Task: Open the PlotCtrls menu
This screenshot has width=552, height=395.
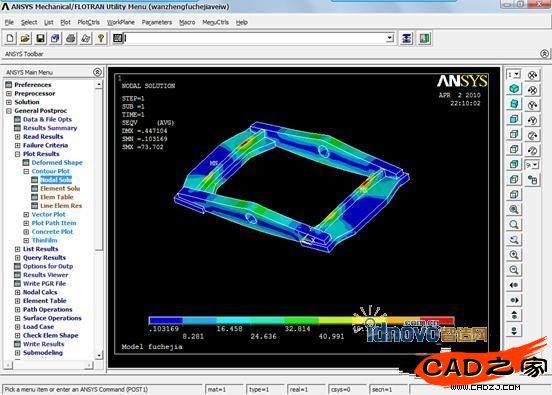Action: click(88, 22)
